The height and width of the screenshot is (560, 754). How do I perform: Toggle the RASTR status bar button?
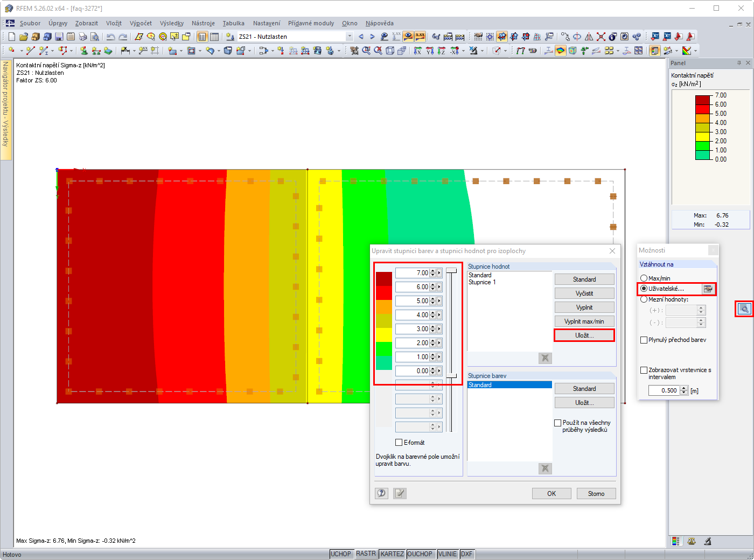[x=366, y=554]
